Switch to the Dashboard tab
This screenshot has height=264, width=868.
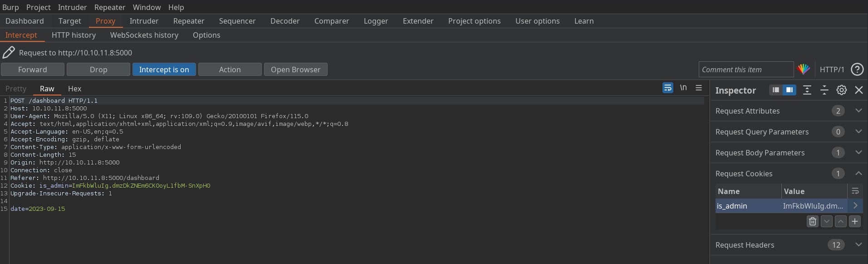click(x=25, y=21)
